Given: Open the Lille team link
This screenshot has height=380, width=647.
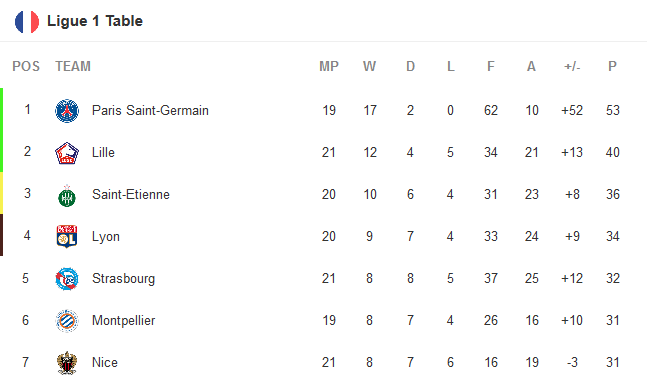Looking at the screenshot, I should (103, 153).
